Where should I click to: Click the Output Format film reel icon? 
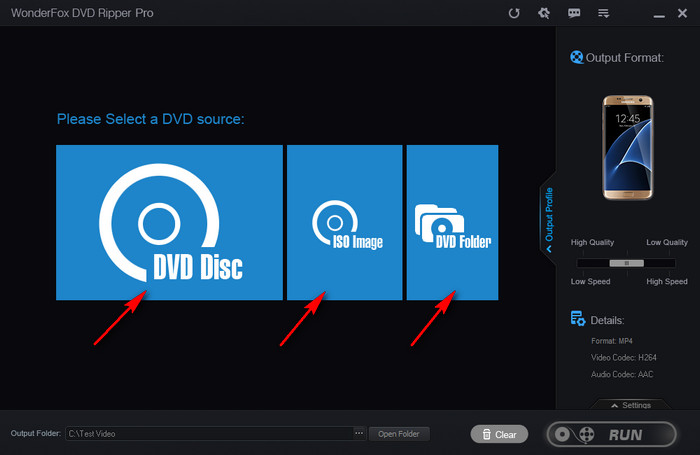576,57
